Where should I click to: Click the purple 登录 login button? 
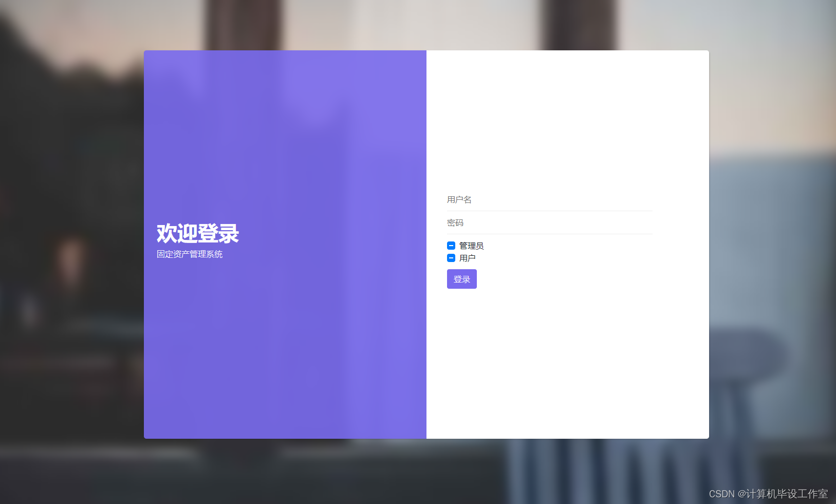[x=461, y=279]
